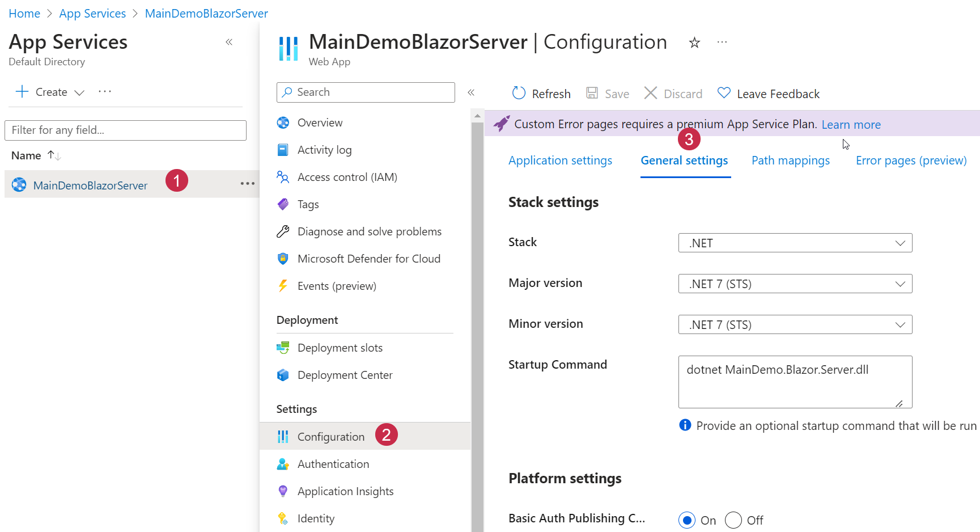Go to App Services in the breadcrumb
This screenshot has width=980, height=532.
point(92,14)
